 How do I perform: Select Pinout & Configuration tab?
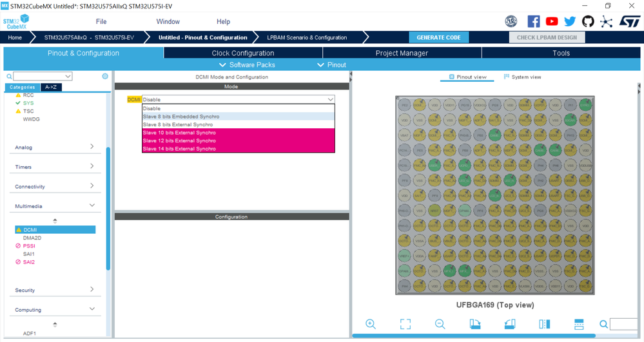pyautogui.click(x=83, y=53)
